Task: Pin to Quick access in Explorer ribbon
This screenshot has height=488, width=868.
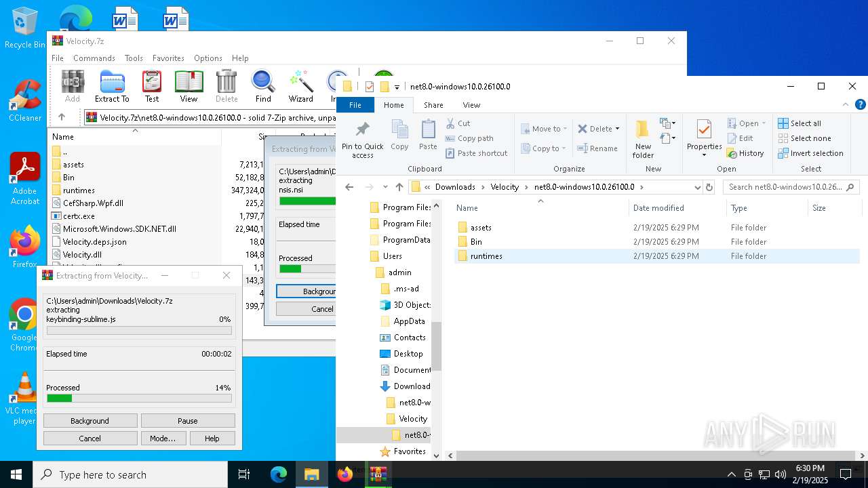Action: [363, 140]
